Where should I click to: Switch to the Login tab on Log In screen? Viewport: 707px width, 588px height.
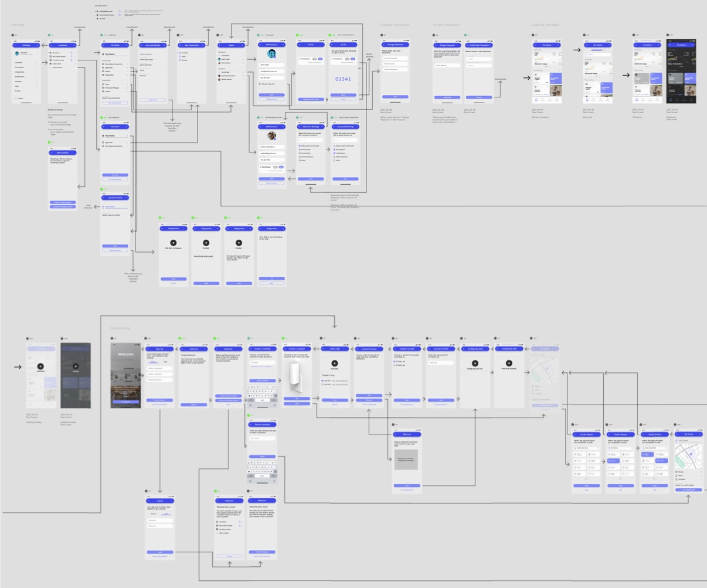[x=166, y=514]
